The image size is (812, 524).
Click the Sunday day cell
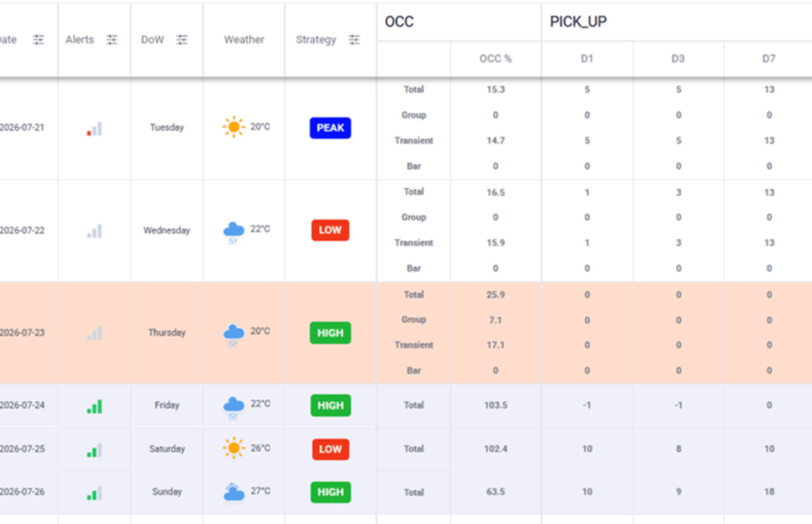pos(167,492)
